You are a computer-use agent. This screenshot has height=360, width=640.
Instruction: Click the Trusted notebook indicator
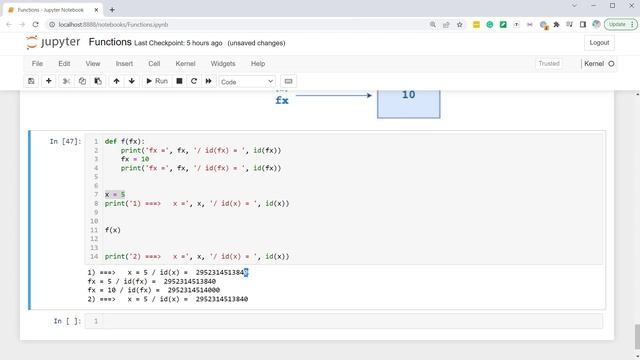pyautogui.click(x=549, y=64)
